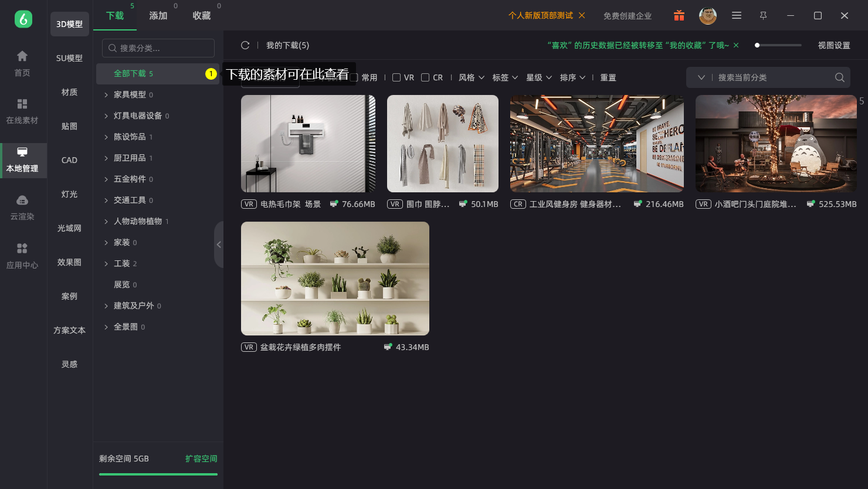
Task: Open 应用中心 app center
Action: tap(22, 256)
